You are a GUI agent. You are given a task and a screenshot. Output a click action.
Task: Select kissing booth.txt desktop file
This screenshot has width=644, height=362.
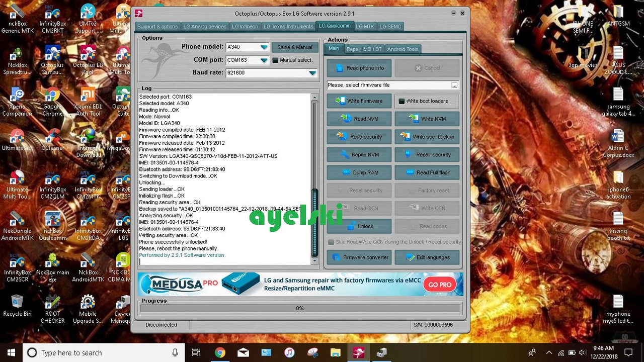[x=618, y=226]
